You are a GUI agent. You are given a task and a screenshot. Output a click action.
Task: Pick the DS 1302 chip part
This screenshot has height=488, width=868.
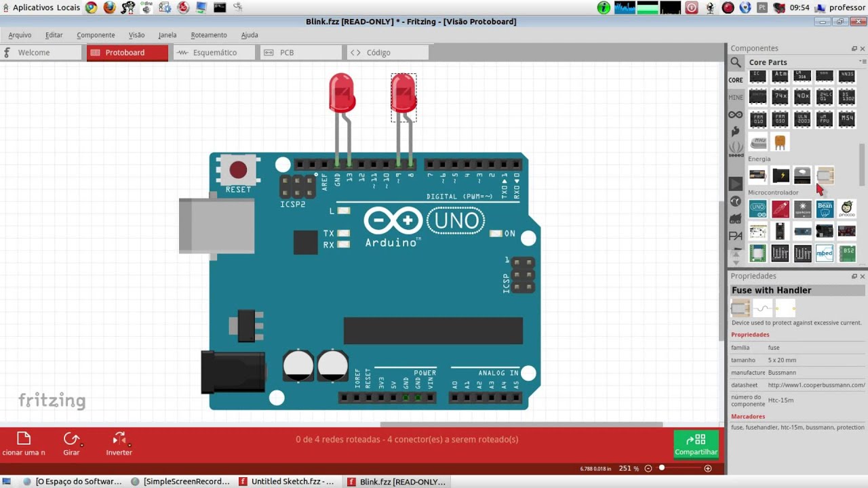coord(847,96)
